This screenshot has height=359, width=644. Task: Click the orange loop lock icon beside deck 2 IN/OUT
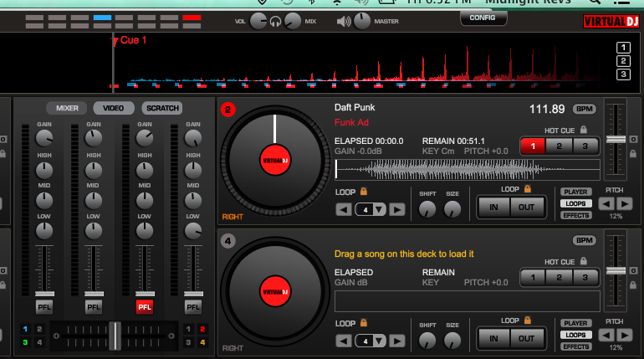pos(527,189)
